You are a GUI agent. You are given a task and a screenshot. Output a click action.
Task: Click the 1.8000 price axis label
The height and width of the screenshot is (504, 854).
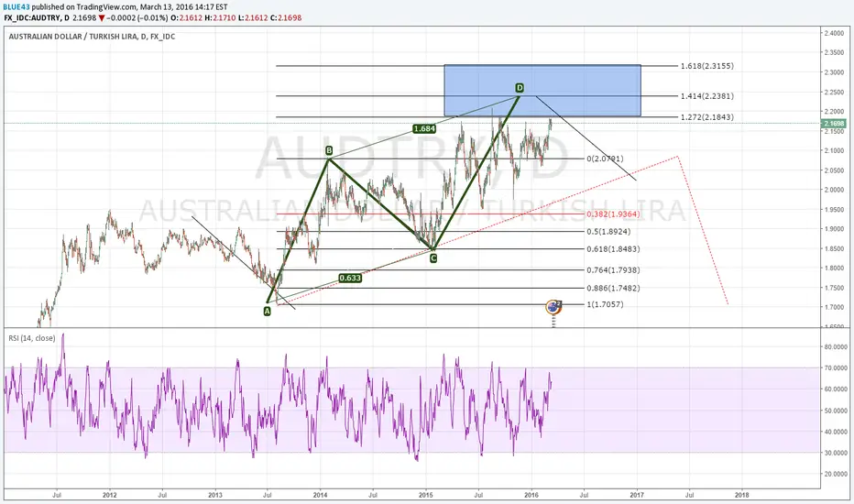click(835, 268)
